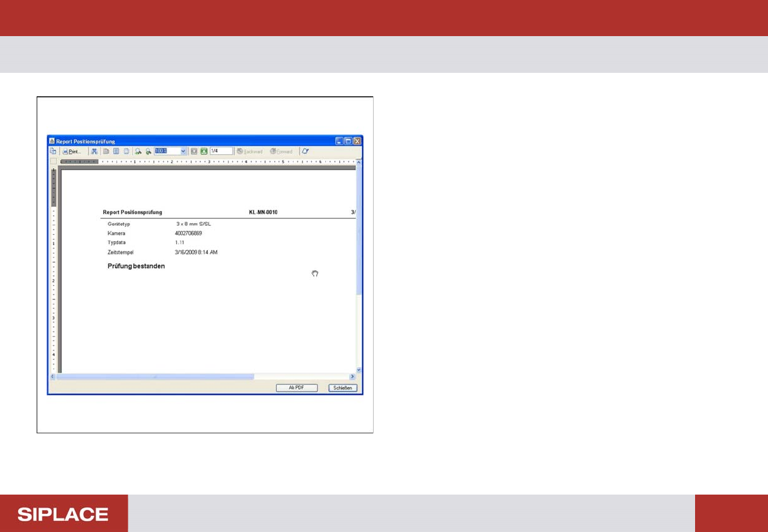The image size is (768, 532).
Task: Click the report heading 'Report Positionsprüfung'
Action: tap(132, 212)
